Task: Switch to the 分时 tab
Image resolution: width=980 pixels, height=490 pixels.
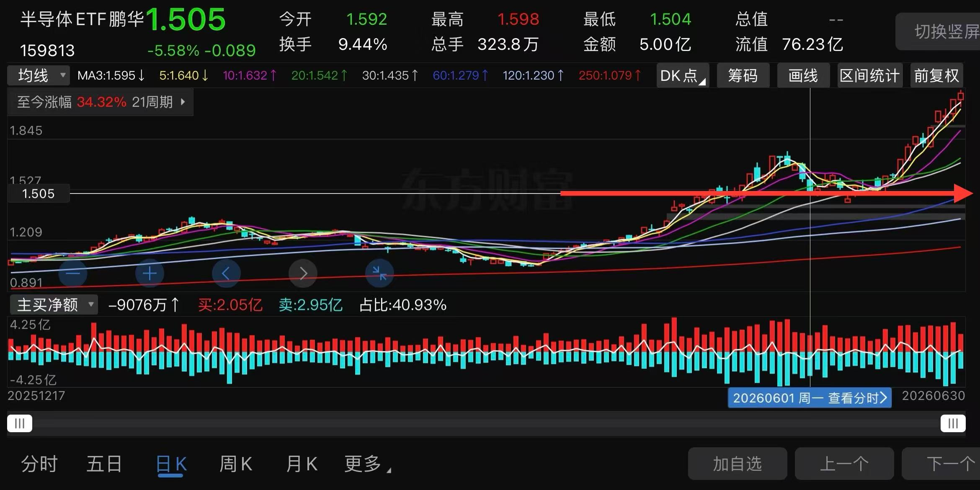Action: tap(39, 464)
